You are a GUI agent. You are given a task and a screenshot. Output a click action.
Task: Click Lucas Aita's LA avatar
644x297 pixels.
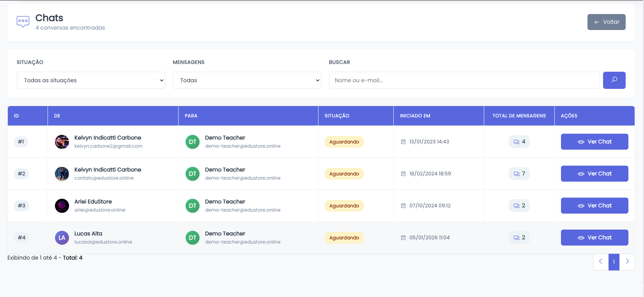coord(62,238)
